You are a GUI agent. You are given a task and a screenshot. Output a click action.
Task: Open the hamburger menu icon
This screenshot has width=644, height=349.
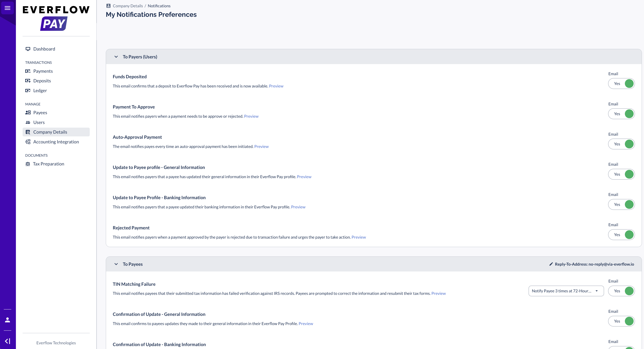7,8
